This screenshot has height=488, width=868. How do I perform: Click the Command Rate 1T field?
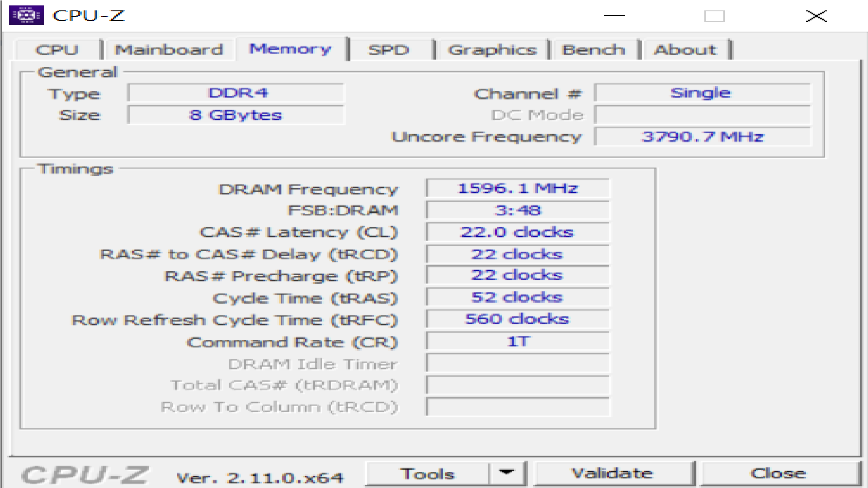(x=517, y=341)
